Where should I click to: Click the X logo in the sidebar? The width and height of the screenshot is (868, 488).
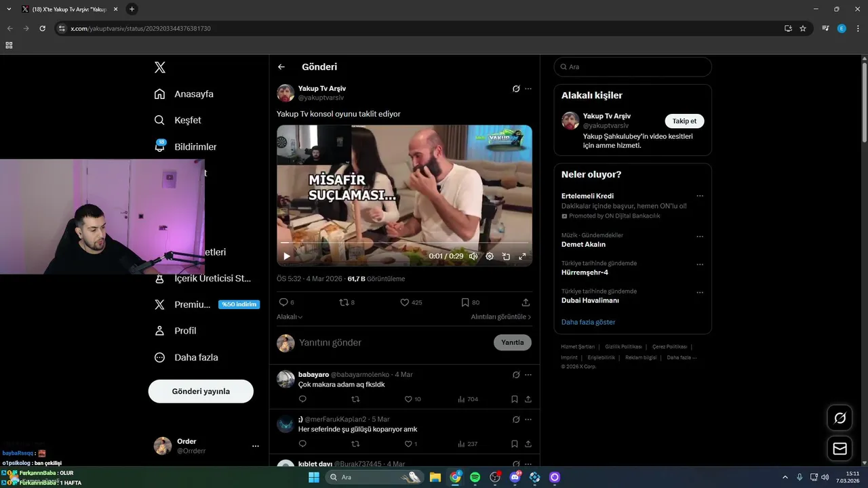tap(159, 67)
